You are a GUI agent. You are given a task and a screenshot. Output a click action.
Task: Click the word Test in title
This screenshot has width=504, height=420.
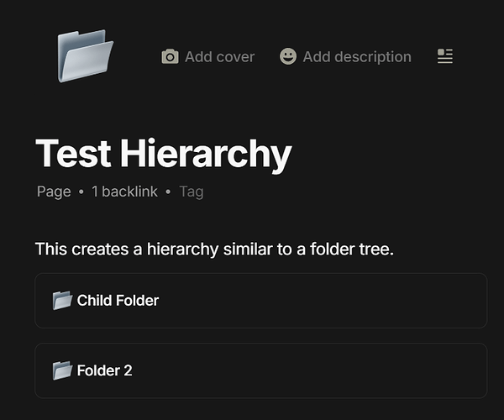(73, 153)
